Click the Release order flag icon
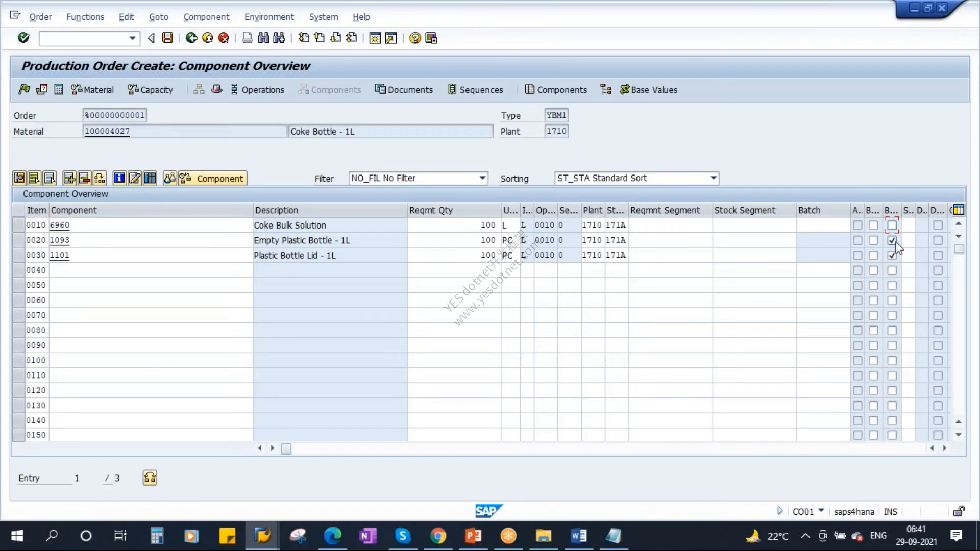 (24, 89)
